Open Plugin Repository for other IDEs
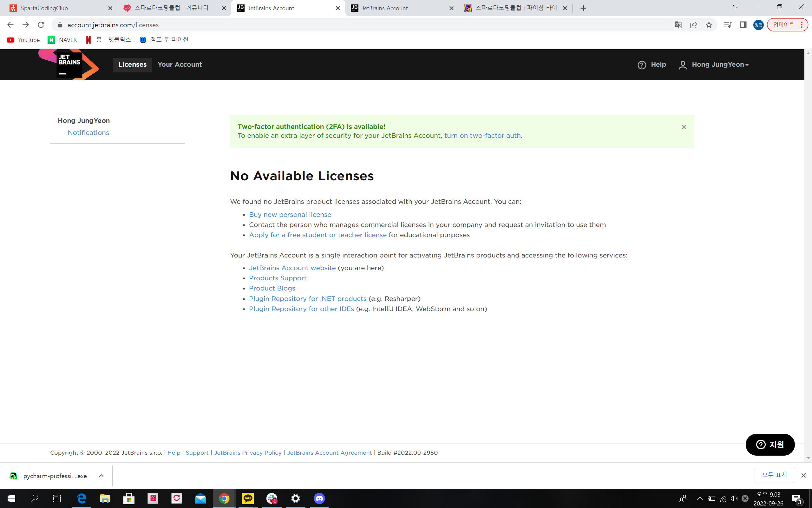The image size is (812, 508). tap(301, 309)
